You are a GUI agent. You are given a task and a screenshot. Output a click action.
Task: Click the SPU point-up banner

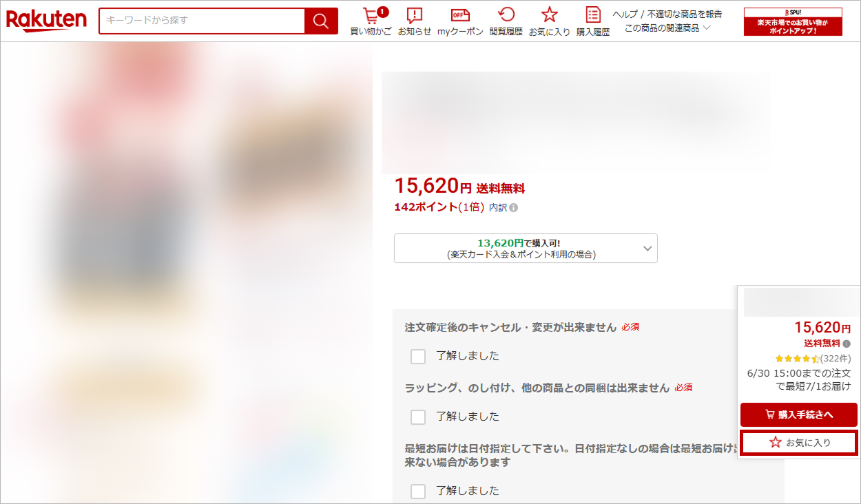point(793,22)
